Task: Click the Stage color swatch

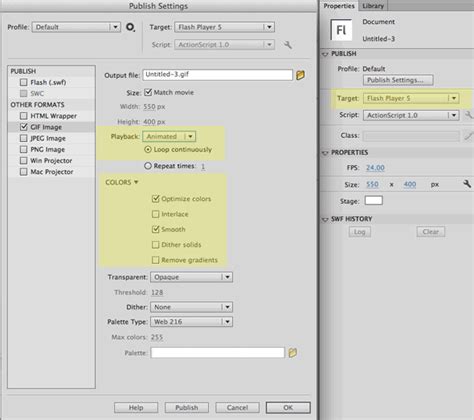Action: point(374,200)
